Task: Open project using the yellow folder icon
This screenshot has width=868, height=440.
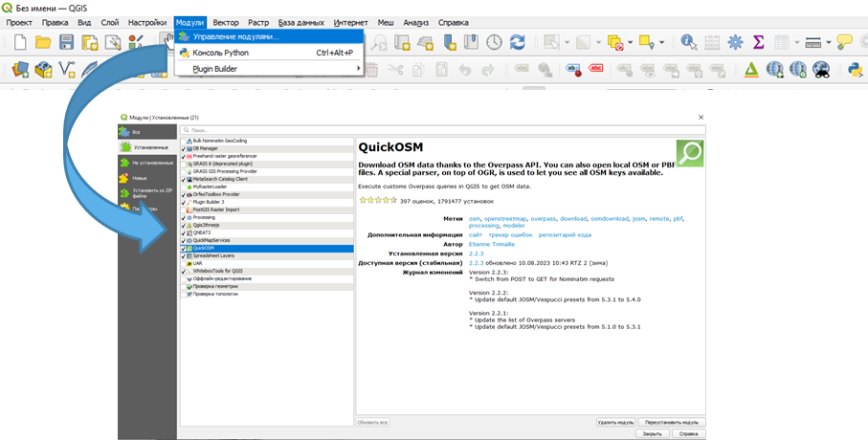Action: click(43, 42)
